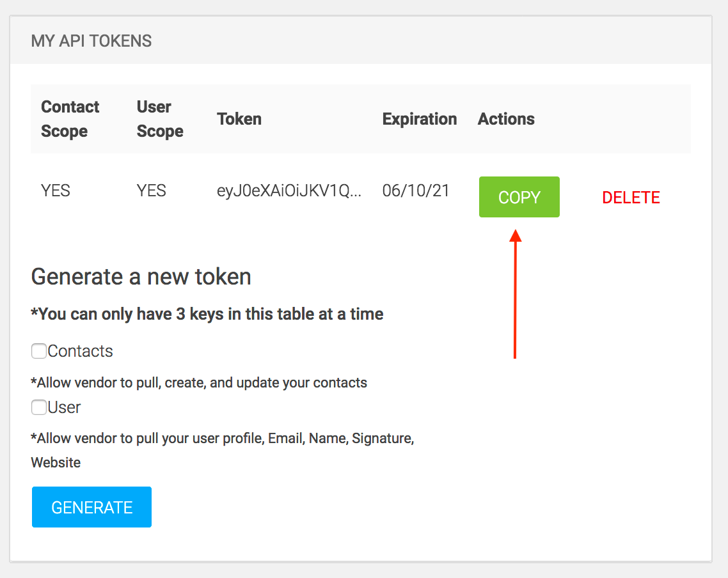Click the contacts permission description text
The height and width of the screenshot is (578, 728).
(199, 383)
